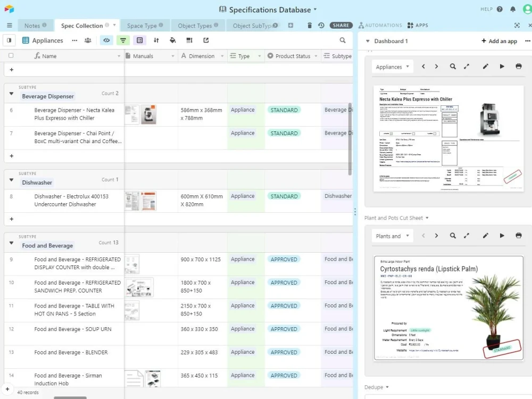Image resolution: width=532 pixels, height=399 pixels.
Task: Select the SOUP URN record name
Action: click(73, 329)
